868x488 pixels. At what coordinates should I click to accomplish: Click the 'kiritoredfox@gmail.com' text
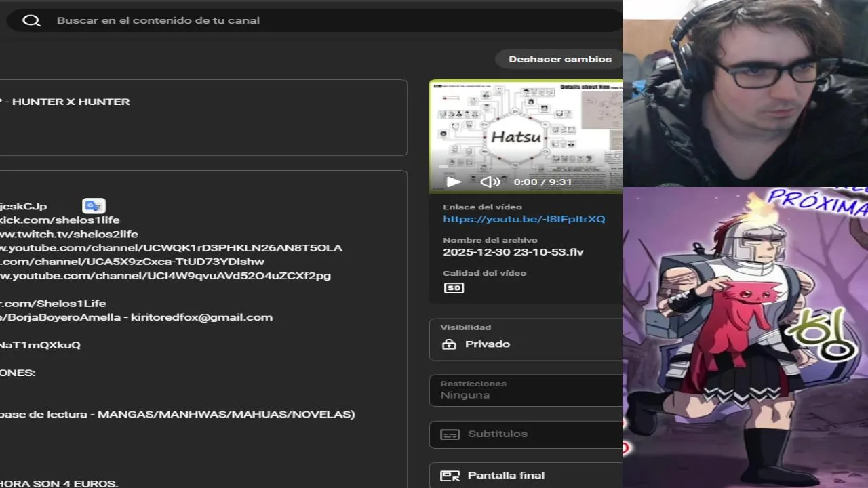coord(201,317)
